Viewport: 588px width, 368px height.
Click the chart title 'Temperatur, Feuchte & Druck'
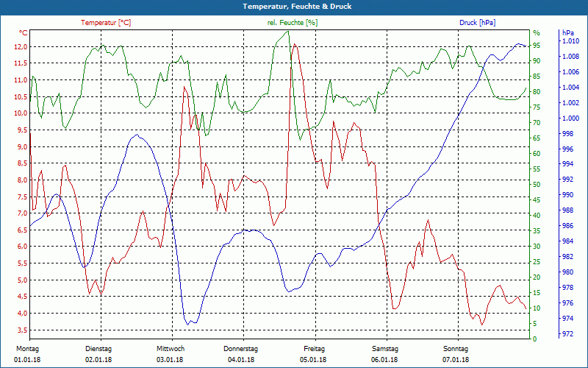297,7
